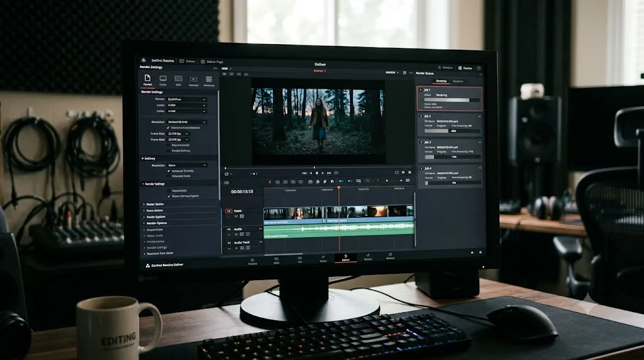Open the leftmost page tab in bottom bar
The width and height of the screenshot is (644, 360).
click(253, 261)
